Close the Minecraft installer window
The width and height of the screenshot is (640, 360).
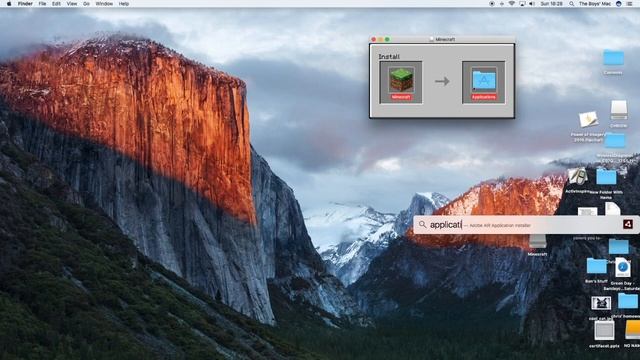[x=373, y=39]
